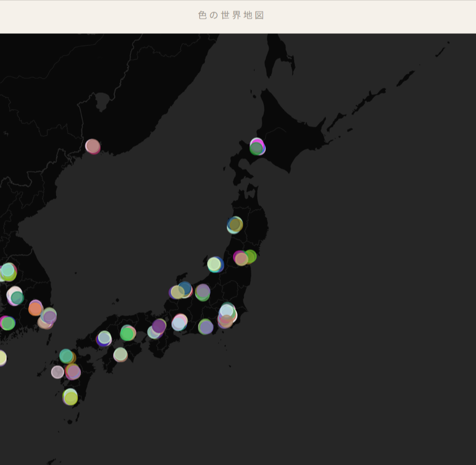This screenshot has width=476, height=465.
Task: Click the teal marker at Fukuoka
Action: [66, 356]
